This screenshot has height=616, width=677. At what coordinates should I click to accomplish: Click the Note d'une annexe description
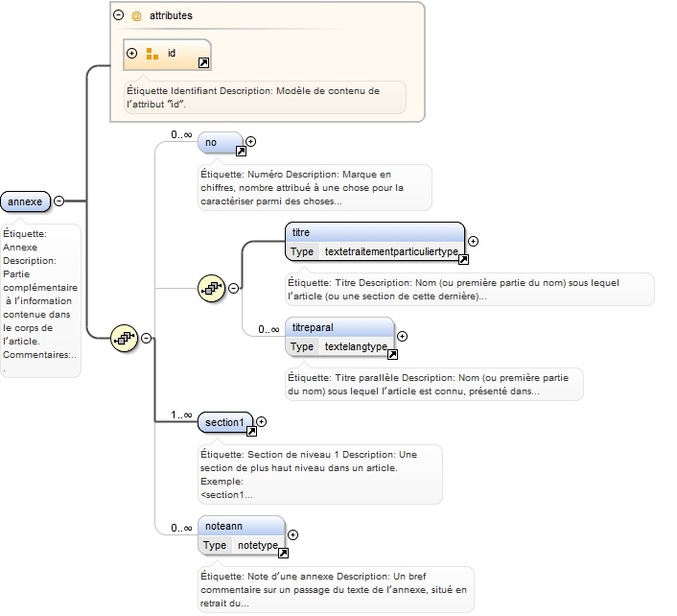(336, 589)
